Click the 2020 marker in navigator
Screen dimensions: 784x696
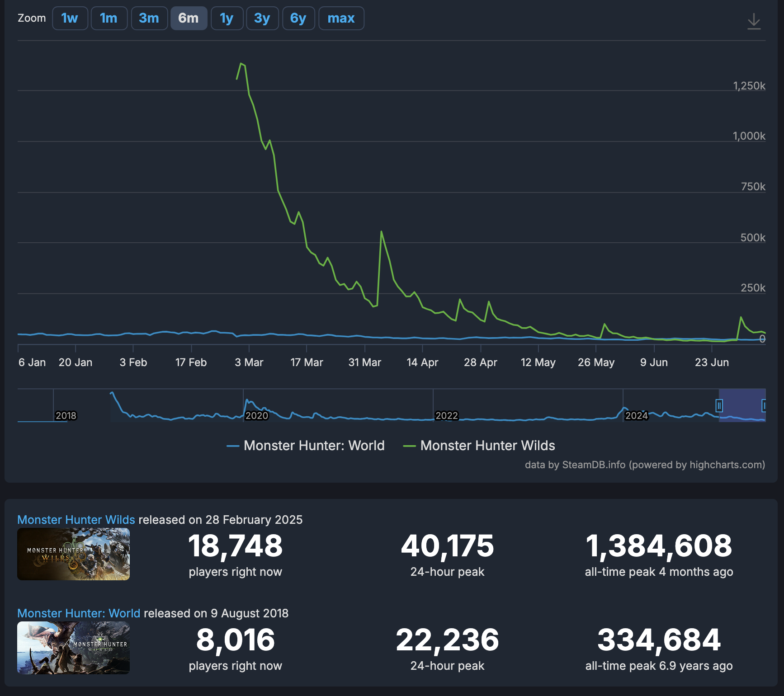256,416
